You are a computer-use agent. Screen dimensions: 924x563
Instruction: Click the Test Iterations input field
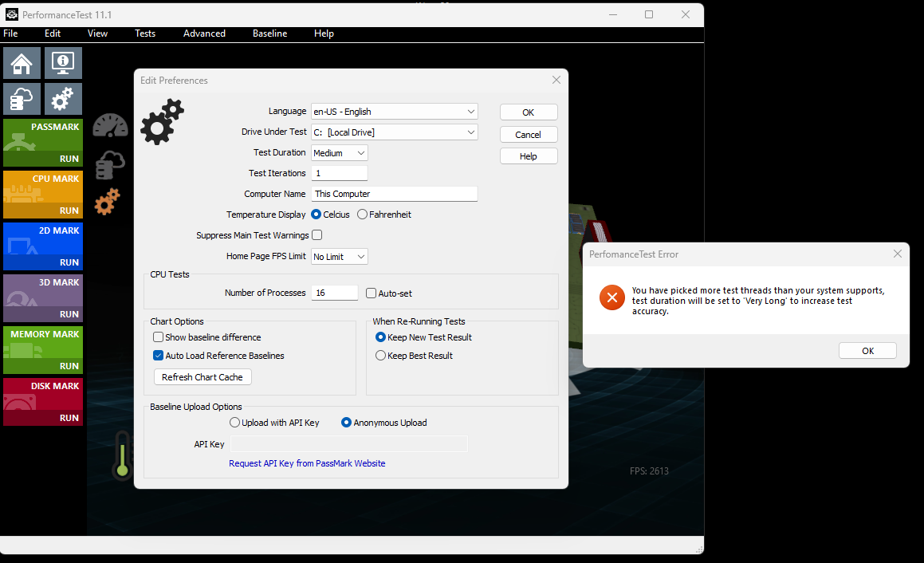tap(340, 173)
